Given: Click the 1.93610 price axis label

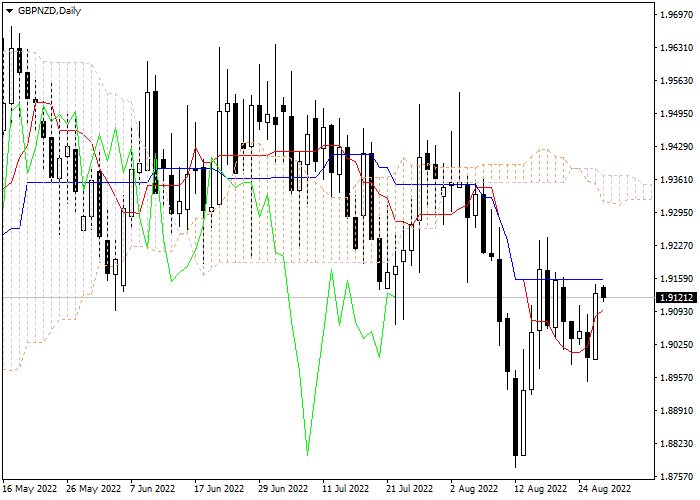Looking at the screenshot, I should 676,179.
